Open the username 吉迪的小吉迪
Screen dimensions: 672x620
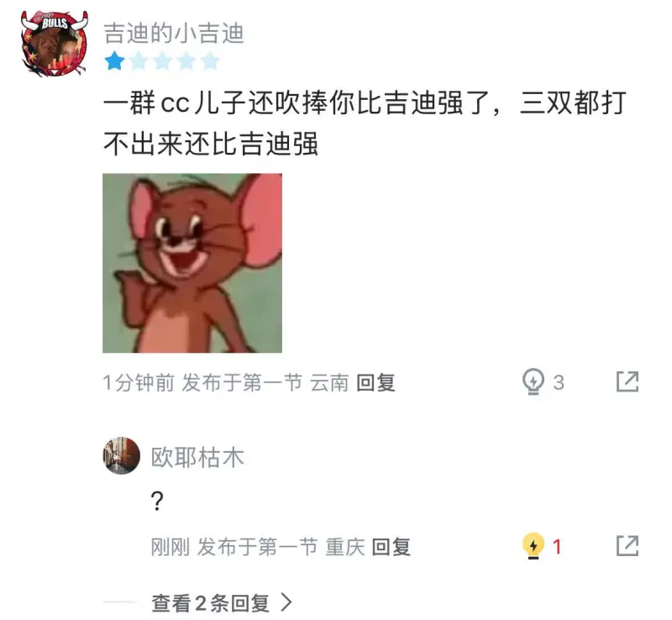[x=174, y=34]
